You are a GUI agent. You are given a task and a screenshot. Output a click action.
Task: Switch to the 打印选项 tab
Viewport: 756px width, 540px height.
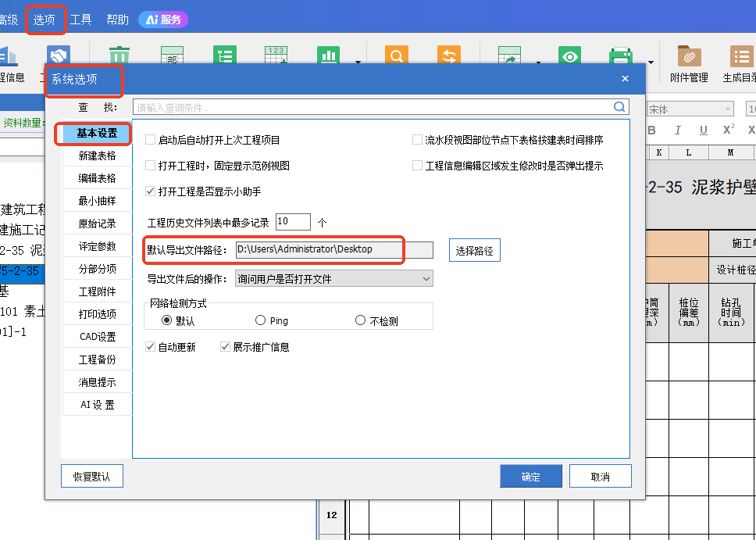tap(97, 314)
